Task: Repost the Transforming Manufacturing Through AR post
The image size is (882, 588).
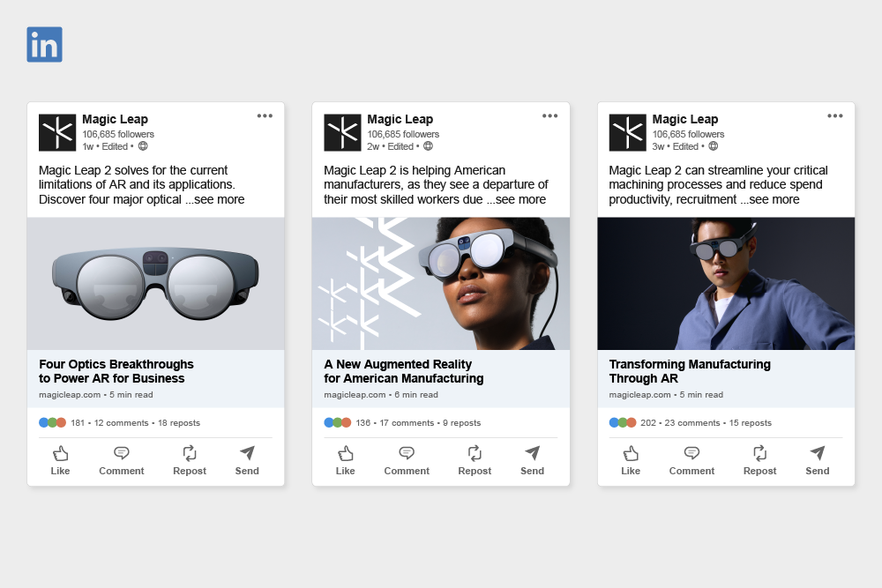Action: click(759, 460)
